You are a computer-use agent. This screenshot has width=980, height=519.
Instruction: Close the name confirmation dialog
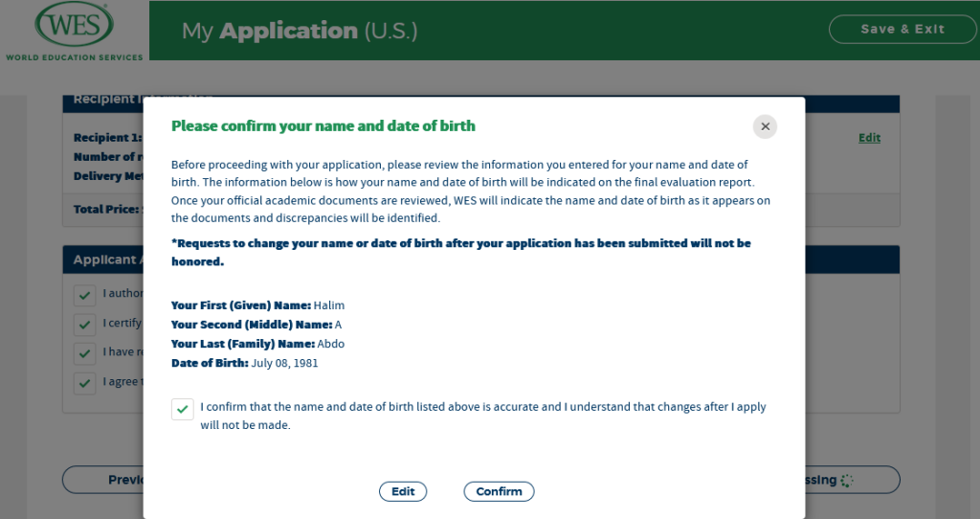765,126
